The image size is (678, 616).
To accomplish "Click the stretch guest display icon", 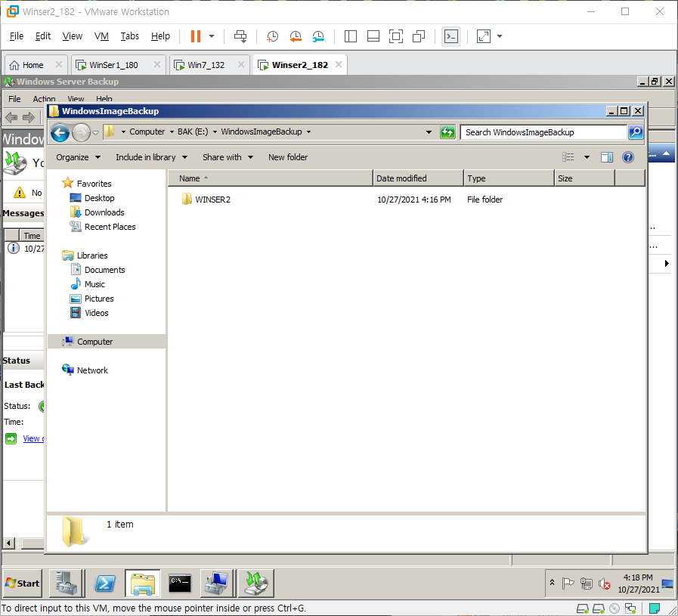I will (x=484, y=36).
